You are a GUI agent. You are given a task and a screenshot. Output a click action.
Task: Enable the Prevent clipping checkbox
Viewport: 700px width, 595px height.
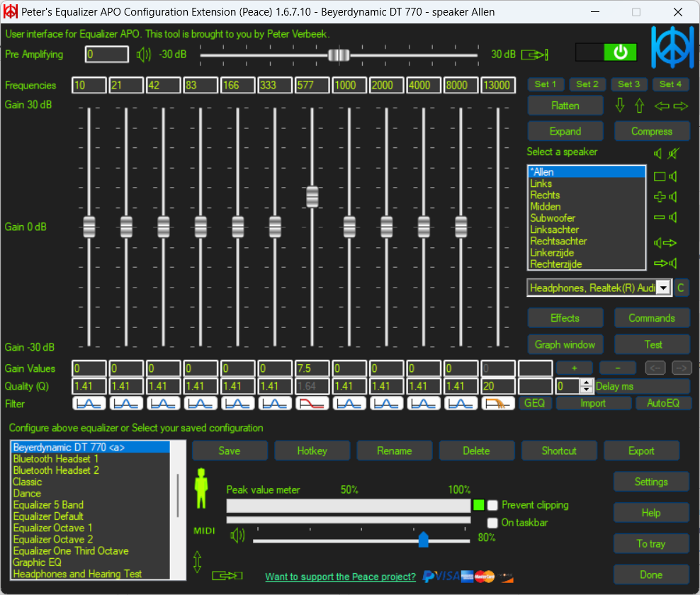[493, 505]
